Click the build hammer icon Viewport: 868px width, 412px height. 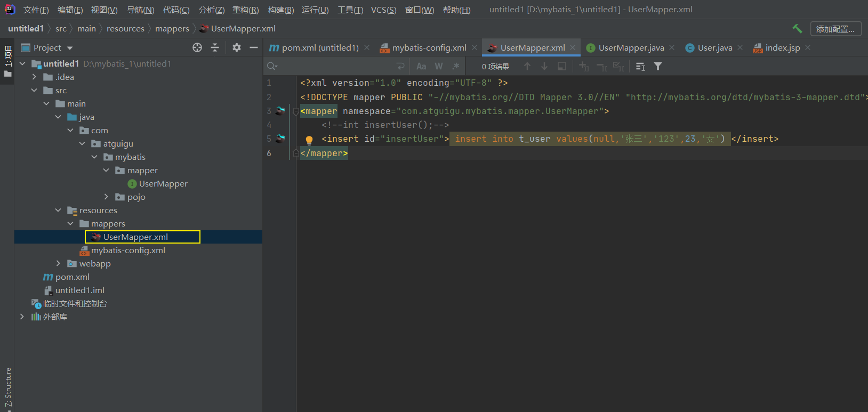[x=797, y=29]
